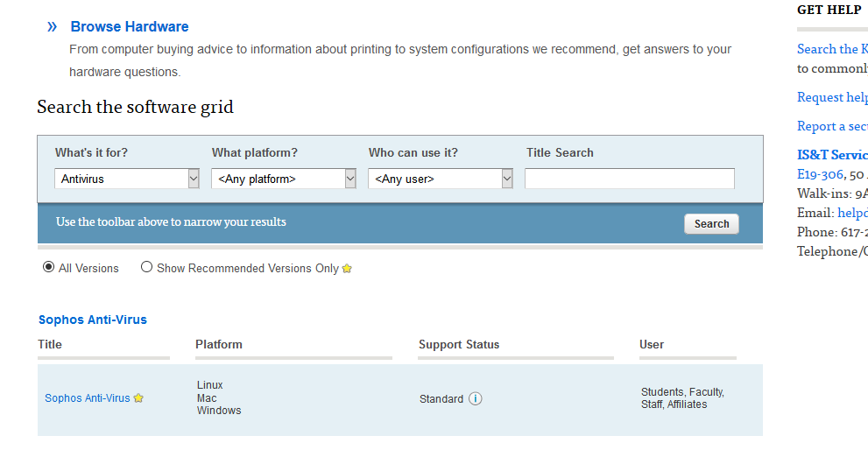Open the What's it for dropdown
This screenshot has height=457, width=868.
coord(127,179)
